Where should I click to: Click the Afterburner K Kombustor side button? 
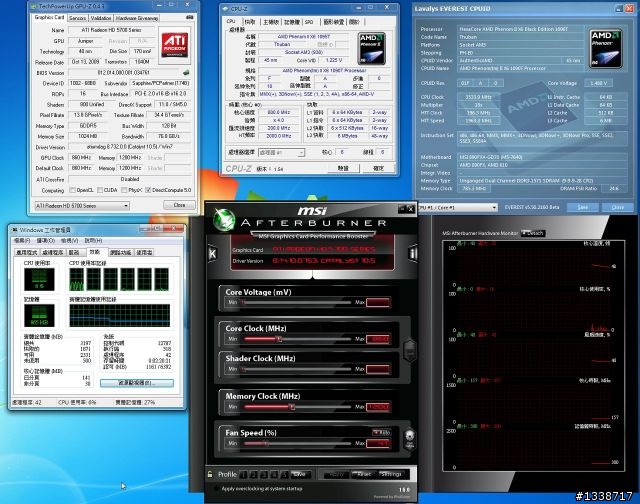[x=212, y=254]
